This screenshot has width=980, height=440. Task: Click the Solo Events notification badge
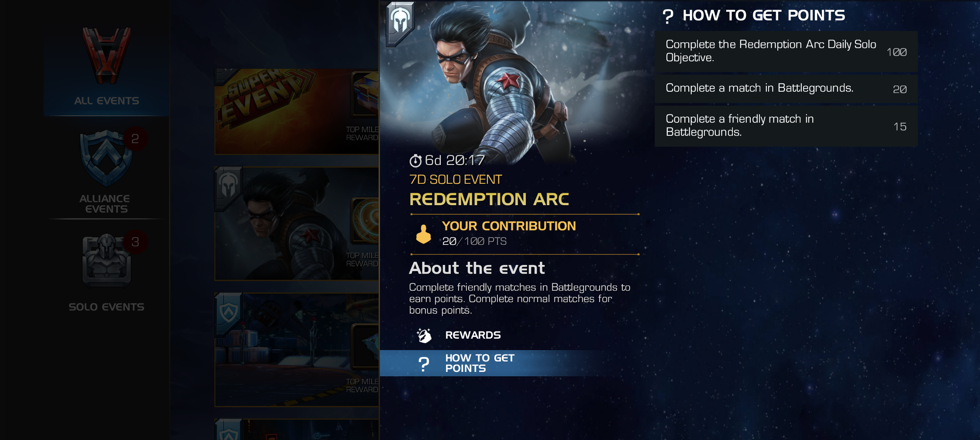(x=135, y=242)
